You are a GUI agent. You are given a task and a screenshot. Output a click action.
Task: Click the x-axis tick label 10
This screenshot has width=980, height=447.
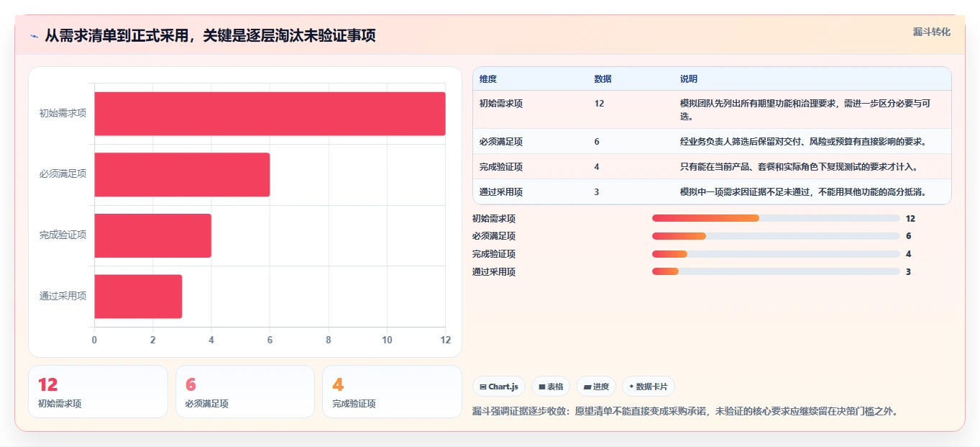[387, 340]
